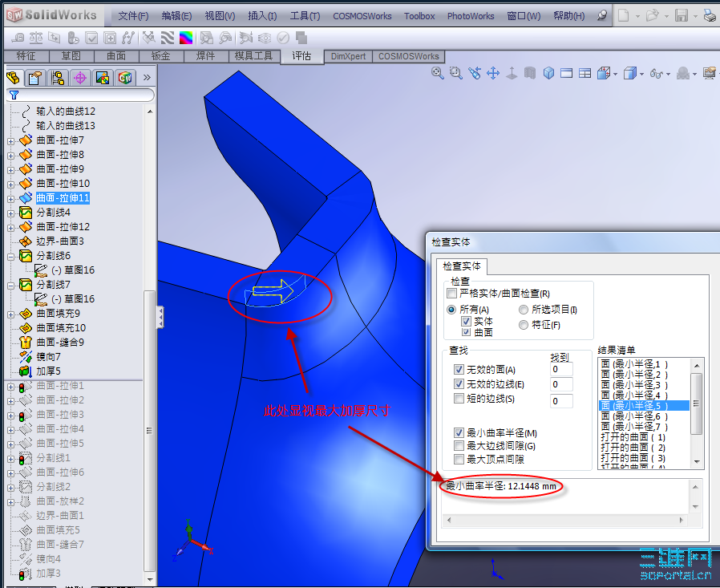The height and width of the screenshot is (588, 720).
Task: Expand more manager tabs chevron
Action: (147, 77)
